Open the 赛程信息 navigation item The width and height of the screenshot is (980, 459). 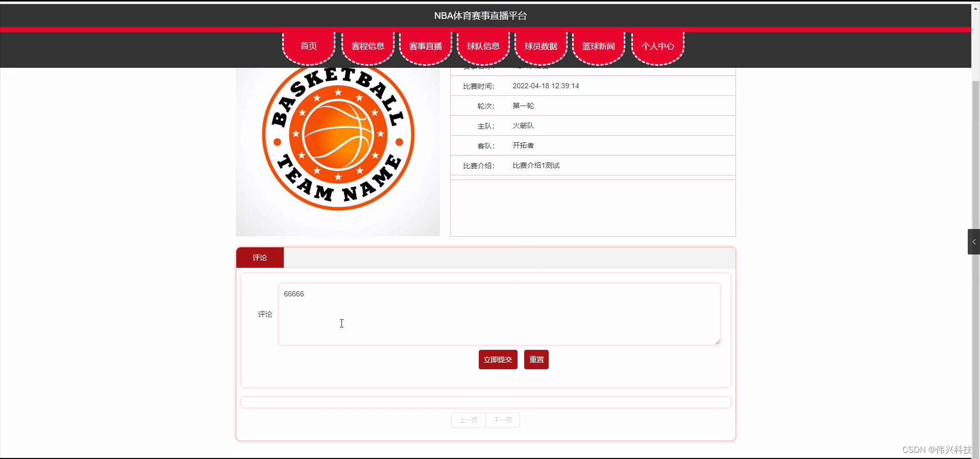367,46
